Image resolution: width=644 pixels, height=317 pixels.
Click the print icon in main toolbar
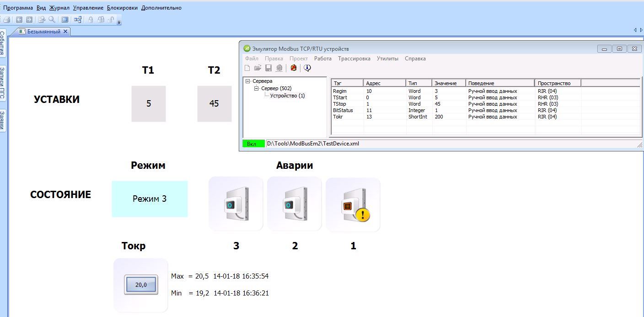pos(6,20)
